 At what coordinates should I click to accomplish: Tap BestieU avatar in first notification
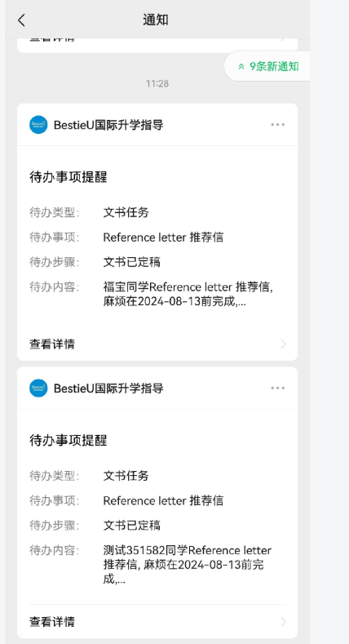pyautogui.click(x=38, y=124)
